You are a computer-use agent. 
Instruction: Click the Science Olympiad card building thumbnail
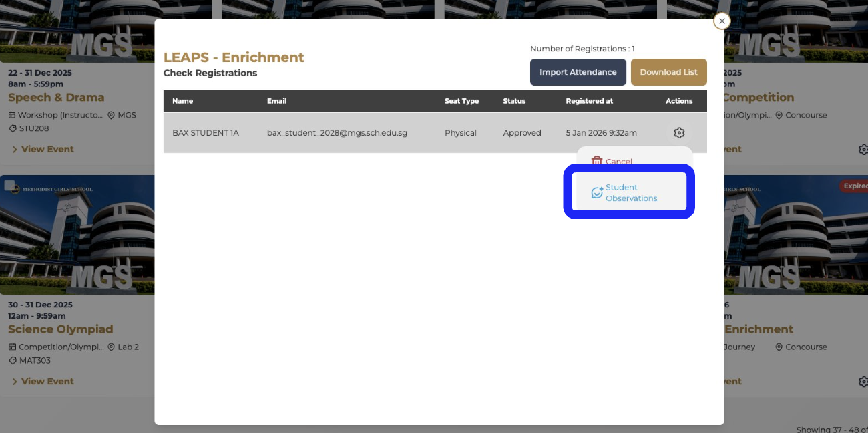77,241
